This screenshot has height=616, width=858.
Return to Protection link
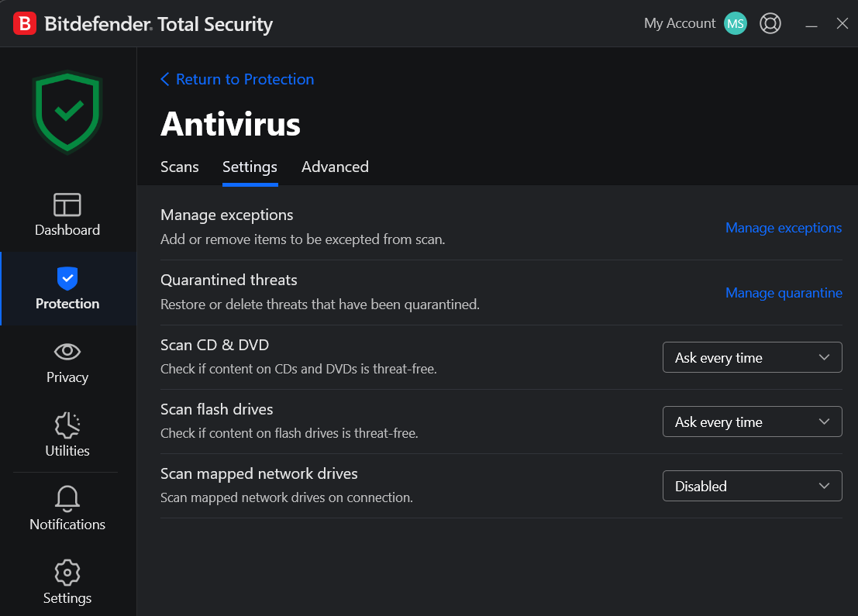pos(245,79)
